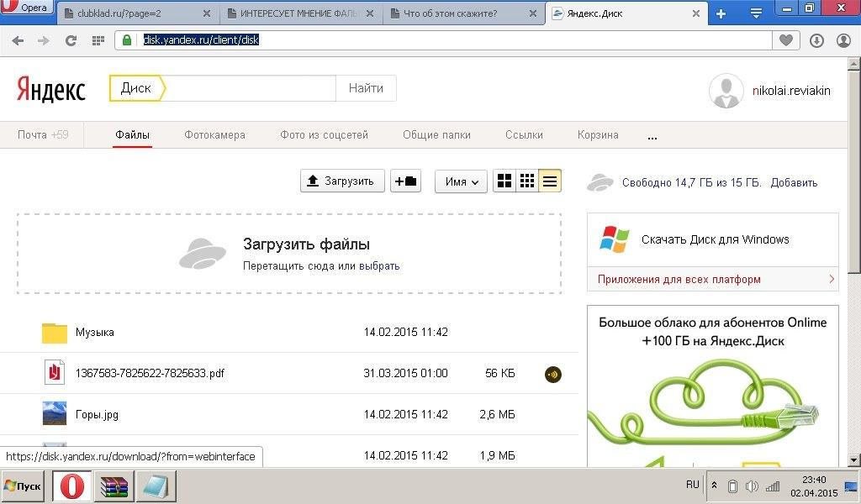Click Opera icon in taskbar
The width and height of the screenshot is (861, 504).
pos(72,486)
